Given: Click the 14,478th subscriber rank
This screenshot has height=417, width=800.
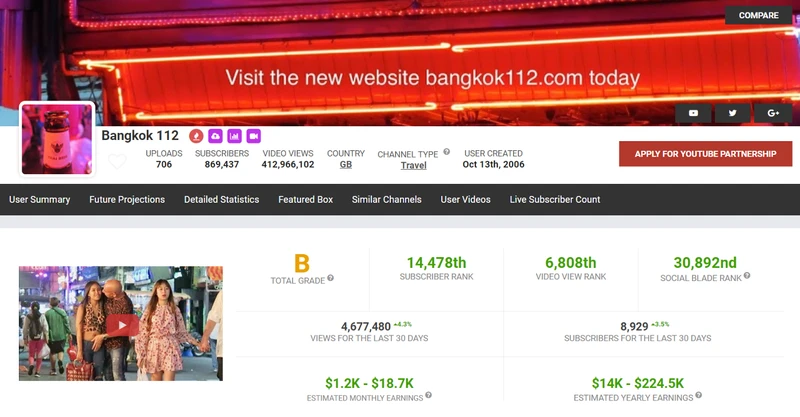Looking at the screenshot, I should (436, 263).
